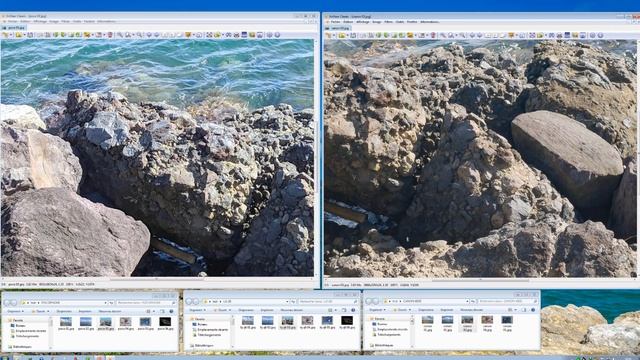Click the blue info icon in right XnView toolbar
The width and height of the screenshot is (640, 360).
[x=600, y=36]
